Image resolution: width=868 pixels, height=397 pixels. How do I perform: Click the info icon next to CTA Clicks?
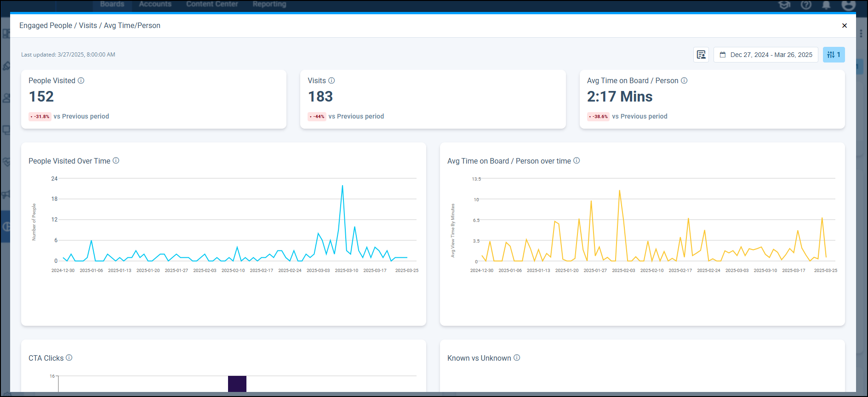coord(69,357)
